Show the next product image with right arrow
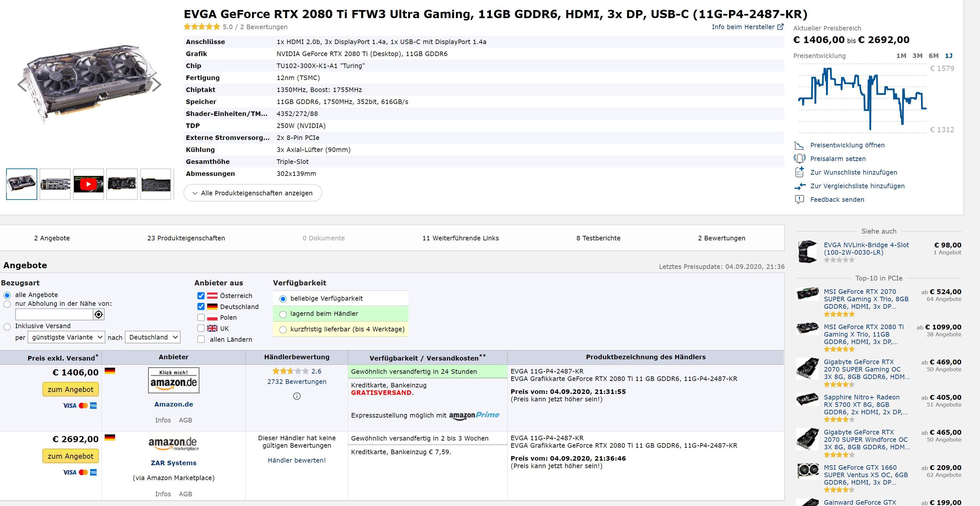 (157, 85)
